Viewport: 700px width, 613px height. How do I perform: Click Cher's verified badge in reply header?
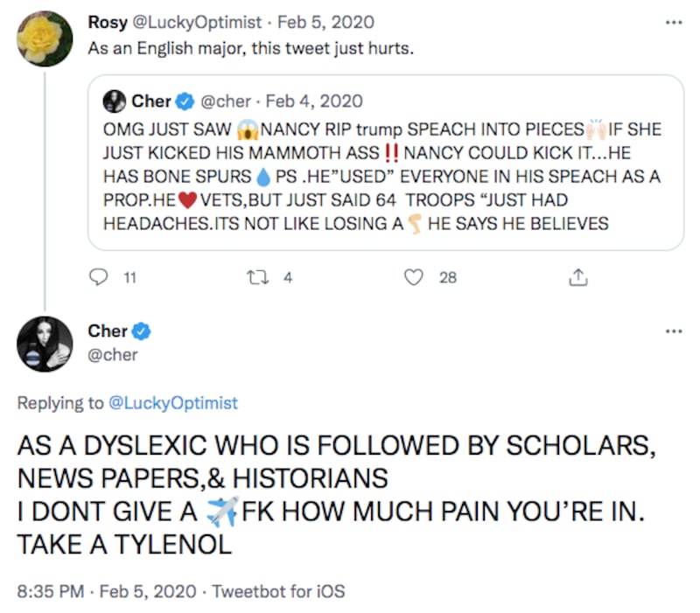pos(142,331)
